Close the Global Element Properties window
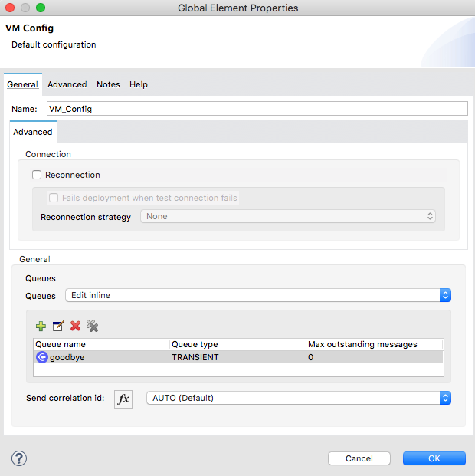This screenshot has height=476, width=475. click(x=10, y=8)
